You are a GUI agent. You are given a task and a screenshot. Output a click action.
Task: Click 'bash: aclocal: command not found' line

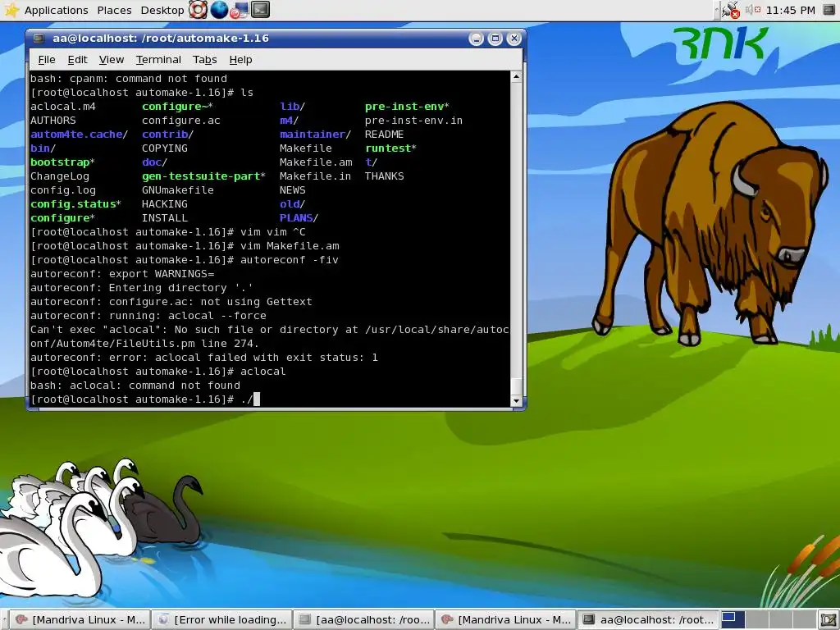point(135,386)
